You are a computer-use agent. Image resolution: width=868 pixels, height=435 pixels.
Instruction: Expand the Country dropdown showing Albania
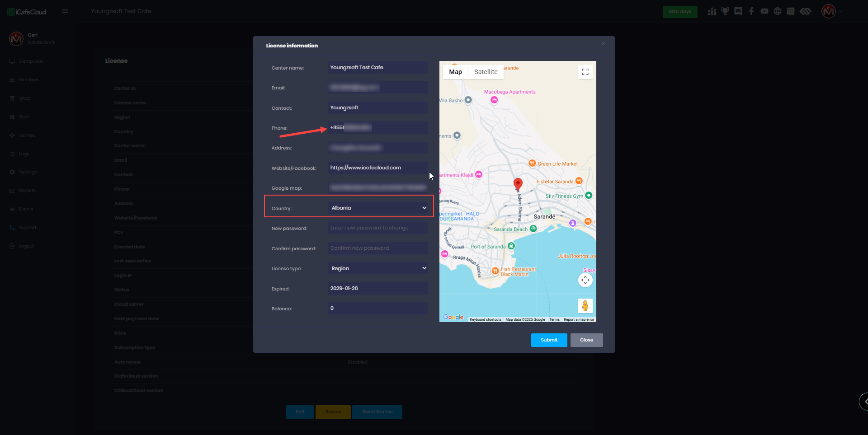[x=378, y=208]
